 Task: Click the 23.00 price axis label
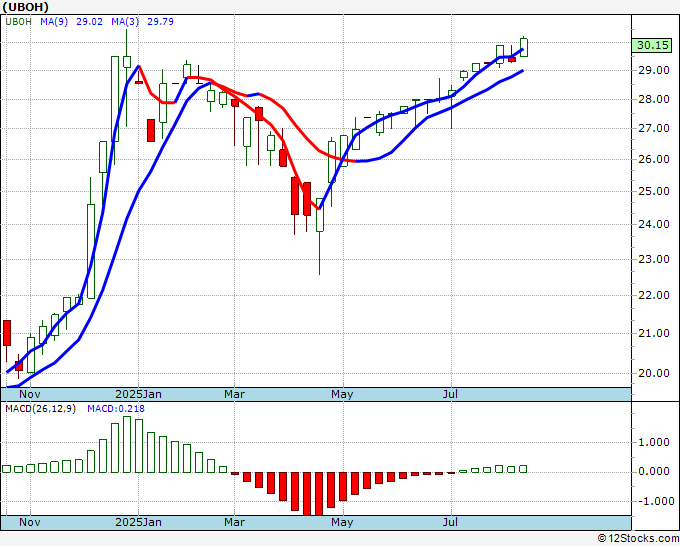coord(654,259)
